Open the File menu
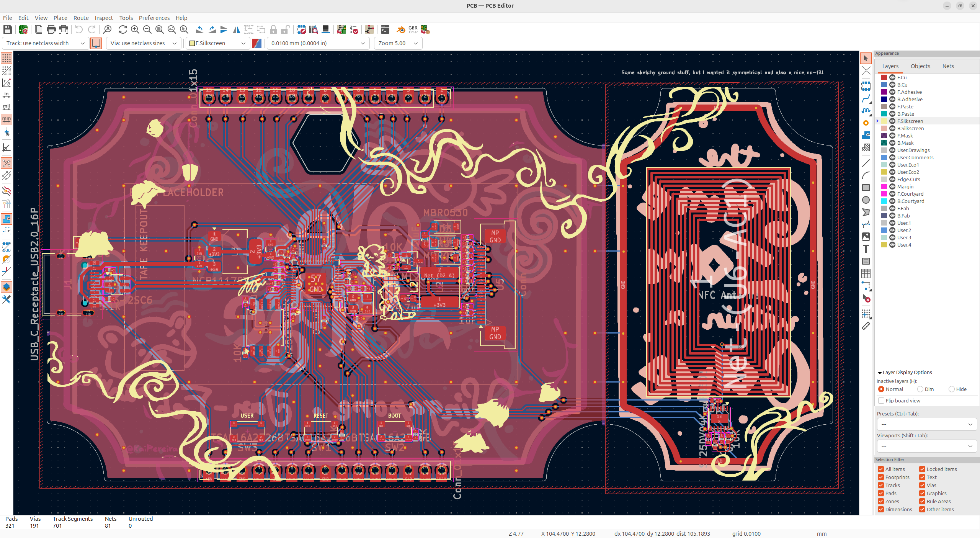980x538 pixels. click(8, 18)
